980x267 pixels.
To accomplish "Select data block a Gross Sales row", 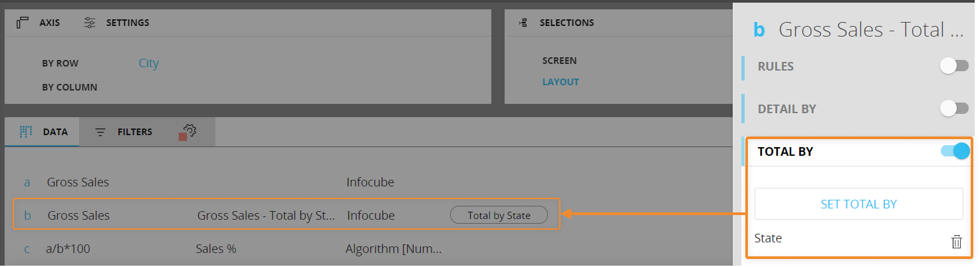I will click(x=78, y=182).
